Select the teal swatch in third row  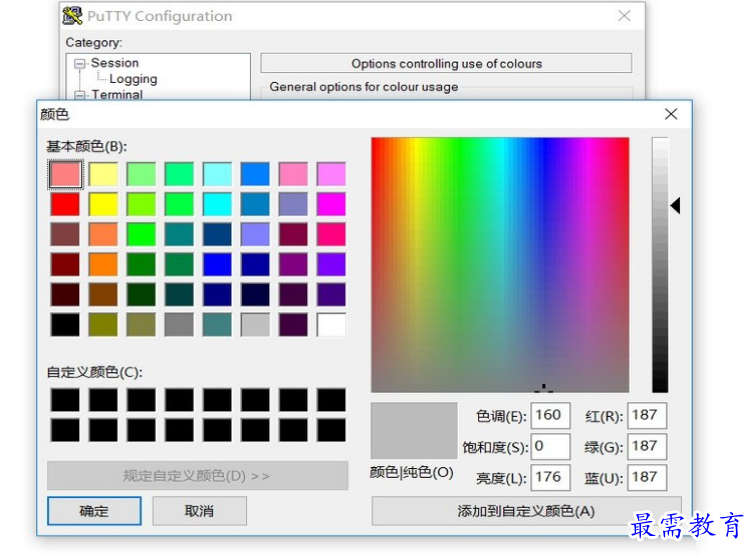coord(179,235)
